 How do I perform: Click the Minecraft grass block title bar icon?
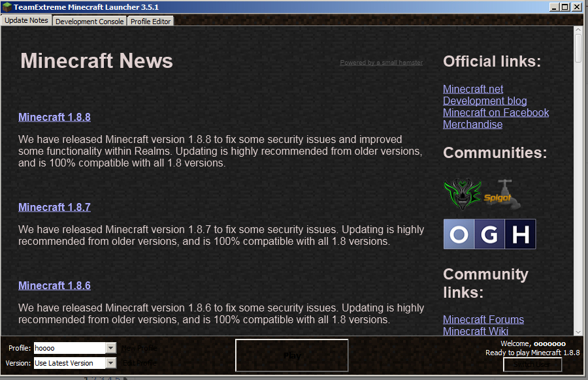[7, 7]
